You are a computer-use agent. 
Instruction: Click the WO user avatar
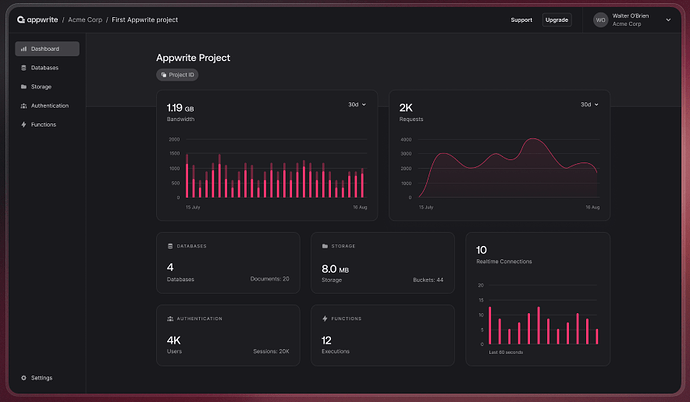point(601,20)
